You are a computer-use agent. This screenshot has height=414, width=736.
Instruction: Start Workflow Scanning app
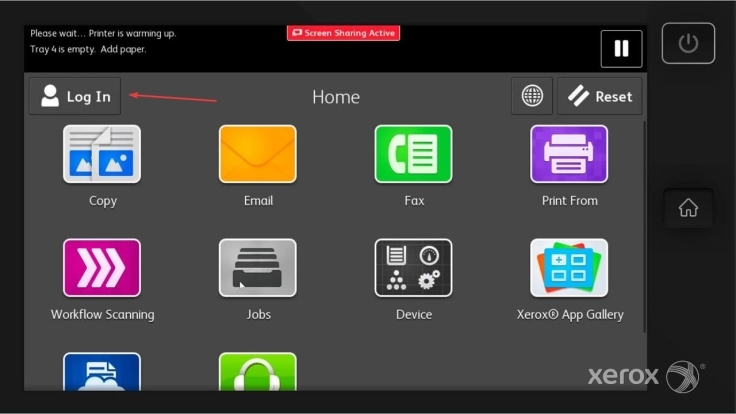coord(102,268)
